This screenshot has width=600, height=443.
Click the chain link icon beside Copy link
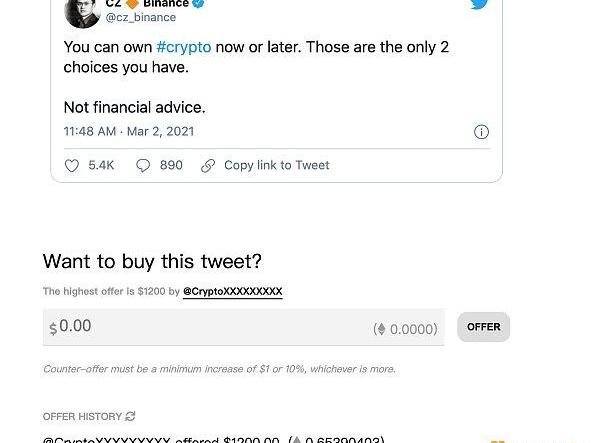pos(208,165)
